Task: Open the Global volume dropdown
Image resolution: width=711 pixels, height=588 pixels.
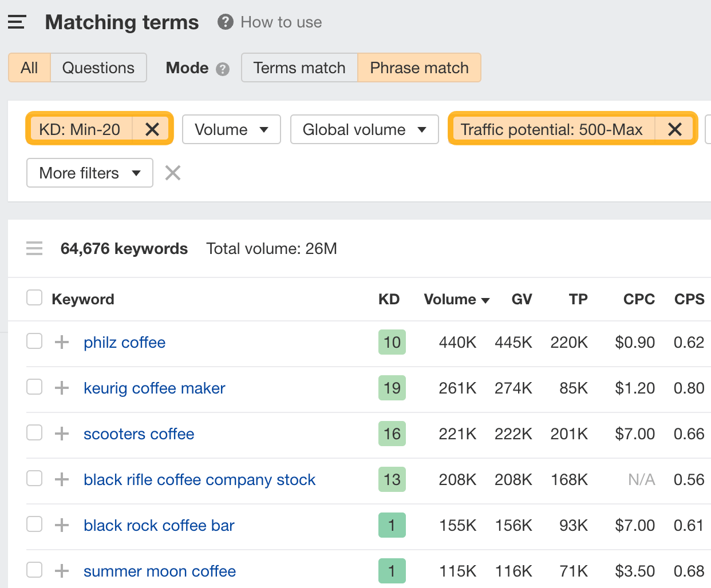Action: 364,129
